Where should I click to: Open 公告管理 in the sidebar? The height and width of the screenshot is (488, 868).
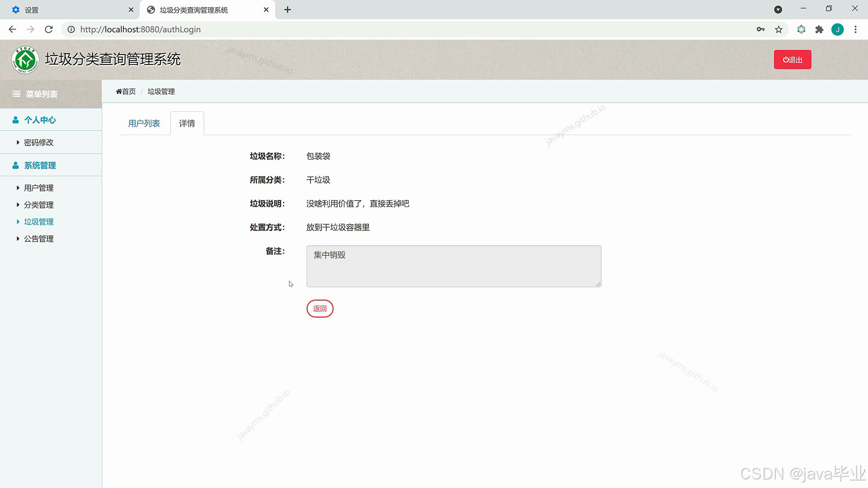point(39,239)
